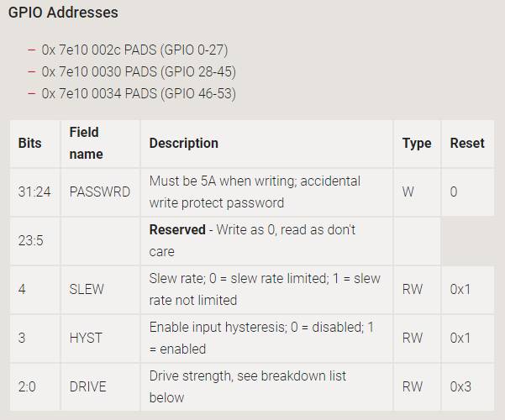Click the Bits column header
The width and height of the screenshot is (505, 420).
point(29,144)
